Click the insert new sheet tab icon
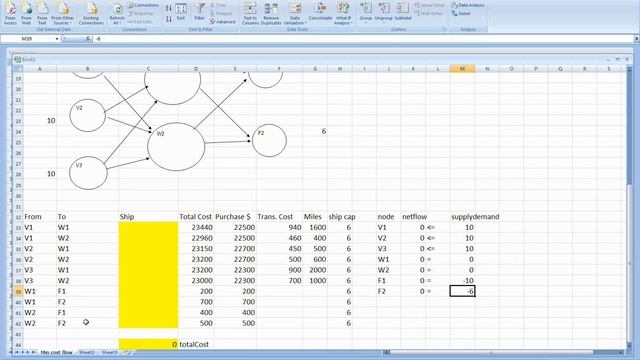Image resolution: width=640 pixels, height=360 pixels. click(x=128, y=352)
